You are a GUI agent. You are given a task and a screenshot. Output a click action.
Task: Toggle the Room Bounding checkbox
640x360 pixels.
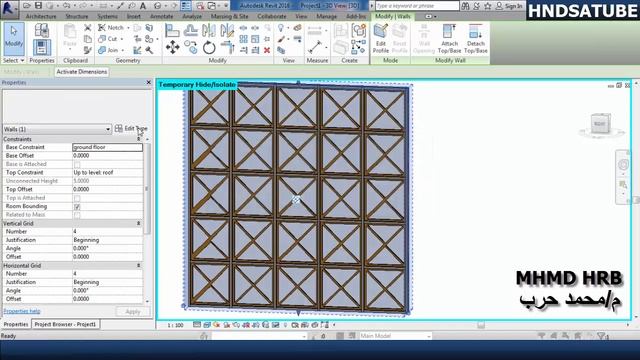coord(77,207)
